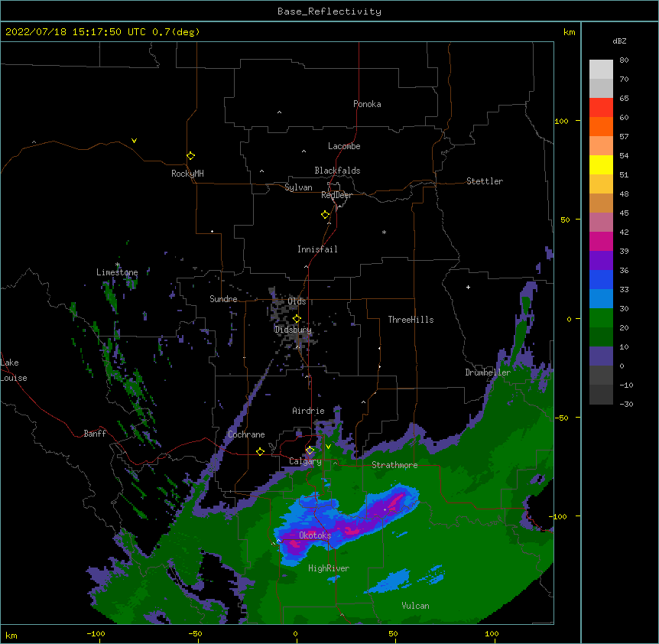Pick the red band in dBZ legend
Screen dimensions: 659x644
(x=601, y=107)
